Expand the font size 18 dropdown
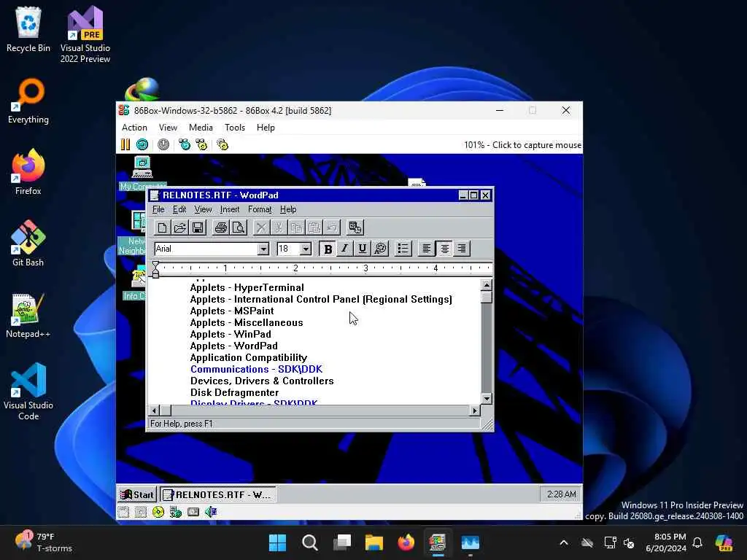The image size is (747, 560). click(306, 249)
